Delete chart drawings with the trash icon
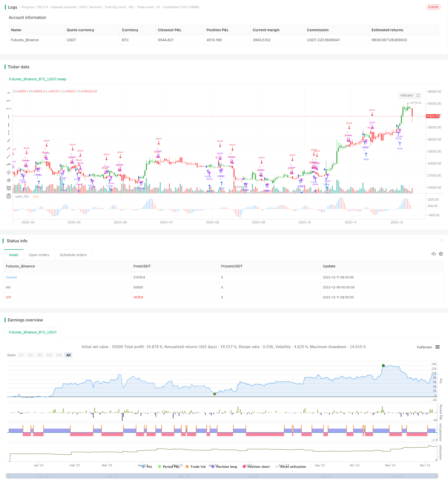The height and width of the screenshot is (486, 448). click(x=9, y=196)
